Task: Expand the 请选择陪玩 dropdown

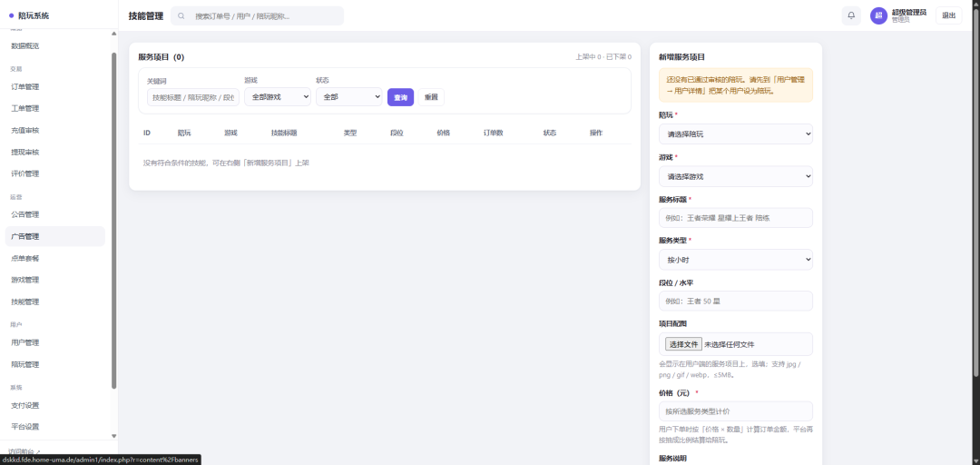Action: pyautogui.click(x=736, y=134)
